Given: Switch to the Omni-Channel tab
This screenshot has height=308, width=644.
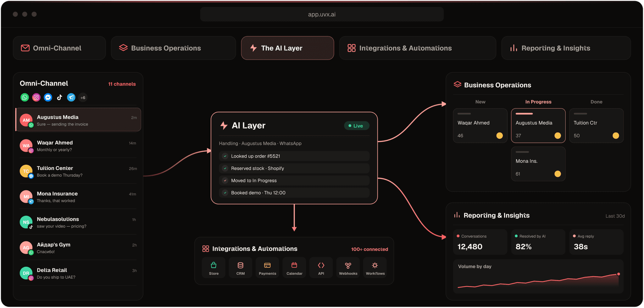Looking at the screenshot, I should click(59, 48).
